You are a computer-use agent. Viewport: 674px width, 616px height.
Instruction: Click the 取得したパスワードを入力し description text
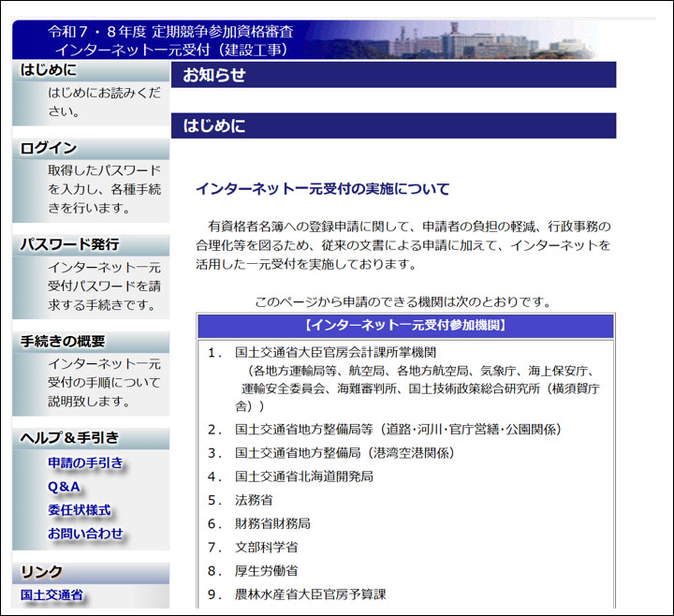point(105,189)
